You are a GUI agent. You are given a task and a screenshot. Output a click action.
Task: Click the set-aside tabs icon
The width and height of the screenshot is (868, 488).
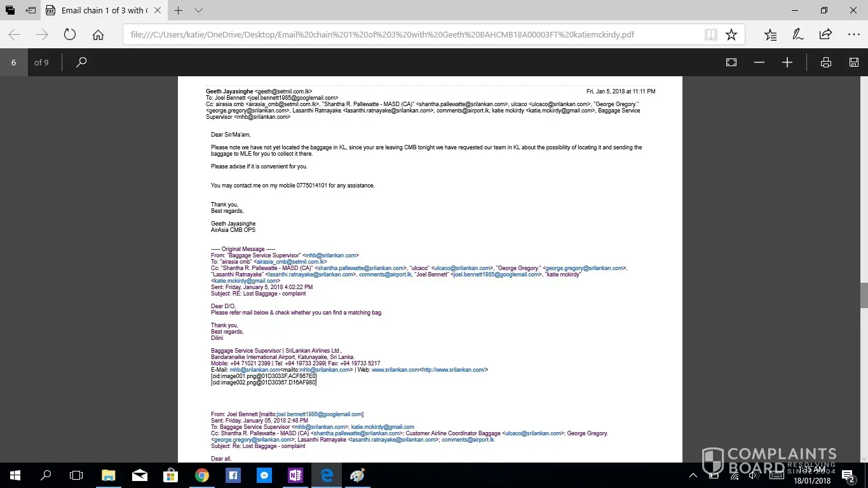point(31,11)
